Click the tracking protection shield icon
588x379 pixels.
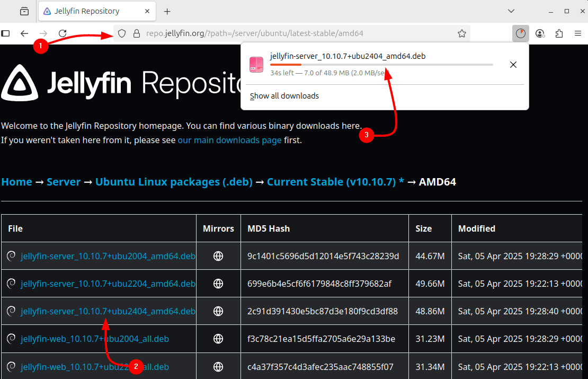pyautogui.click(x=122, y=33)
